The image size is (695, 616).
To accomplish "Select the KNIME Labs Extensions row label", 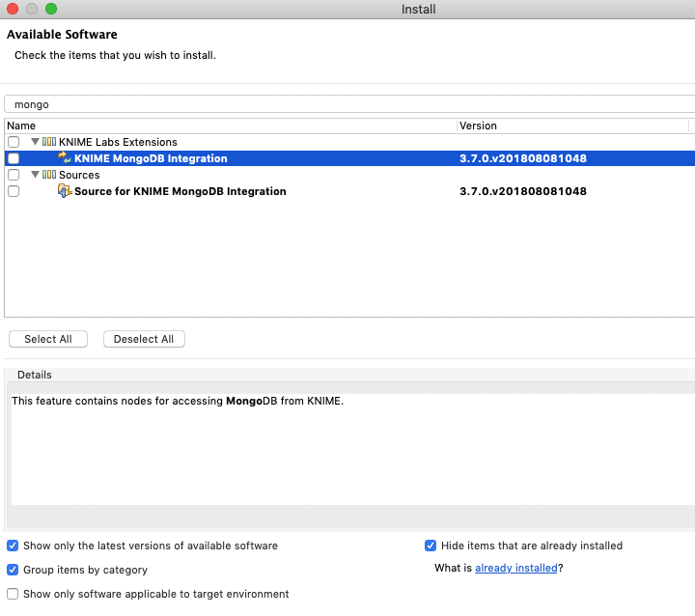I will click(118, 142).
